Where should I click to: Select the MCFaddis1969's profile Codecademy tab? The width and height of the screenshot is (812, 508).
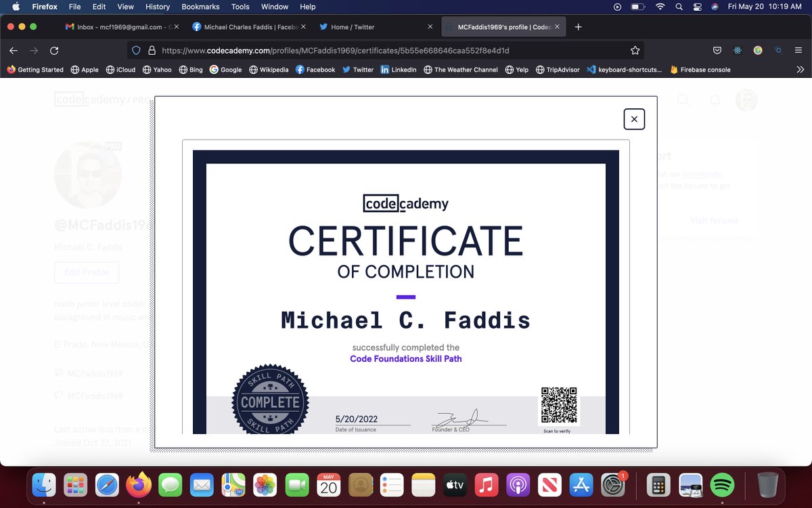point(503,27)
